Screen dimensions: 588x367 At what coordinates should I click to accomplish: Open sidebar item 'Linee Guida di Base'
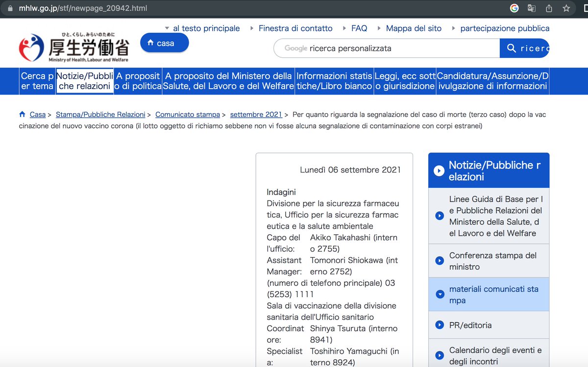click(x=489, y=216)
